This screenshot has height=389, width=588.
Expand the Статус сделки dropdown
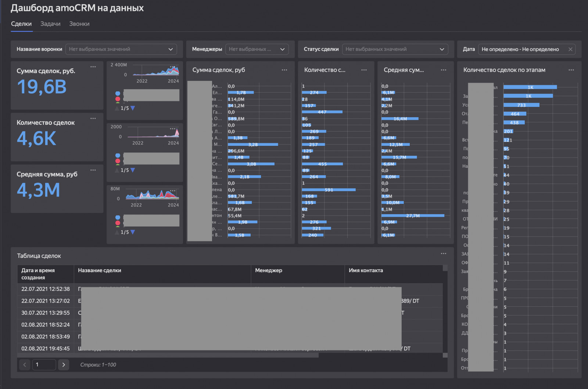(x=395, y=49)
